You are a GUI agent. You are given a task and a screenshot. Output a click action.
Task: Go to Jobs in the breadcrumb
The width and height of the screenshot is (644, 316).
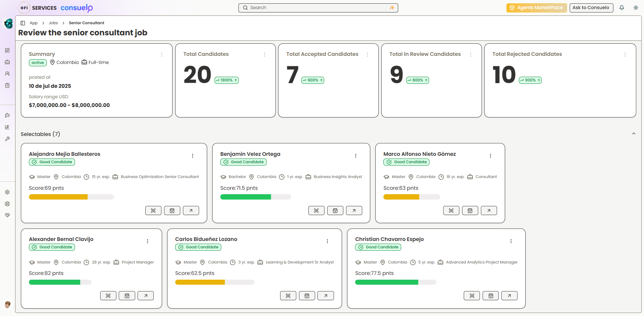tap(53, 23)
